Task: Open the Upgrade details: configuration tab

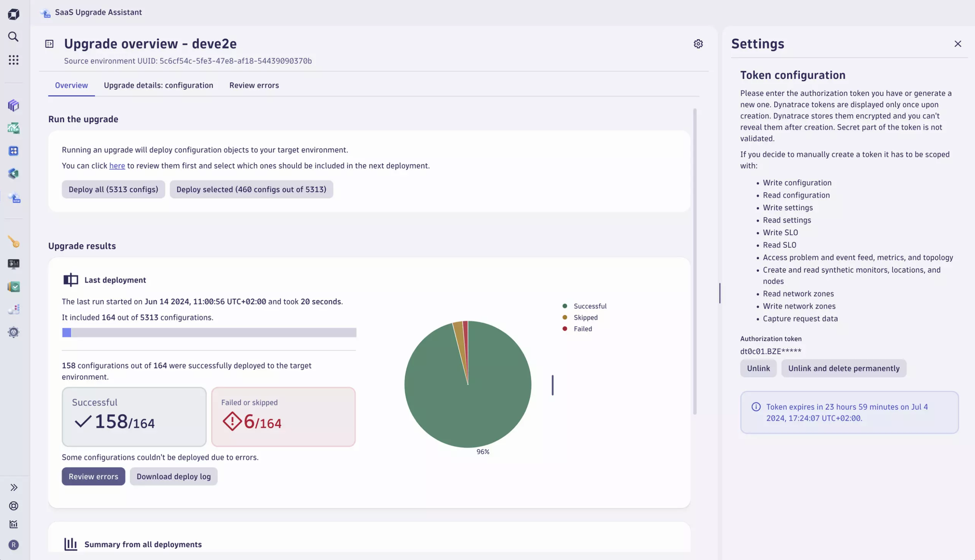Action: 158,85
